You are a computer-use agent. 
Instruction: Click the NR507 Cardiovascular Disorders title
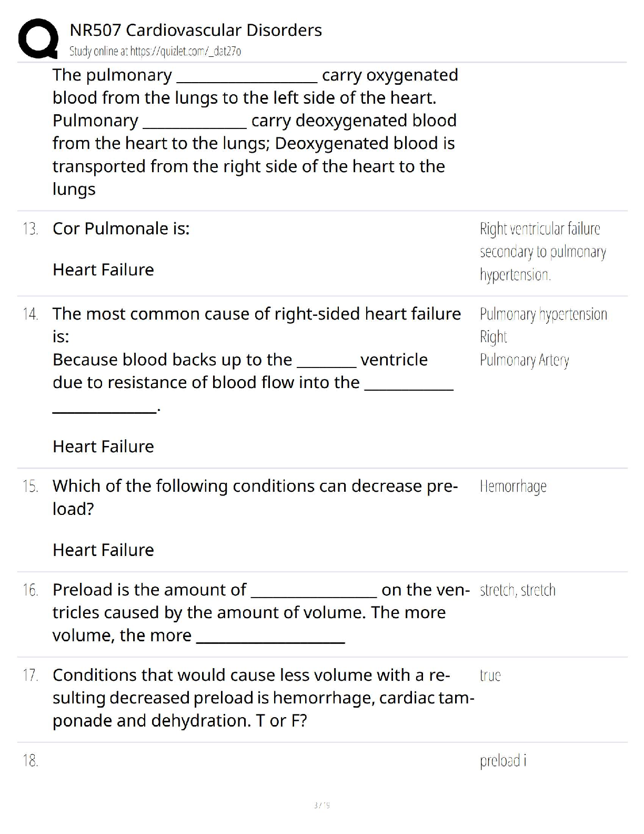[195, 30]
